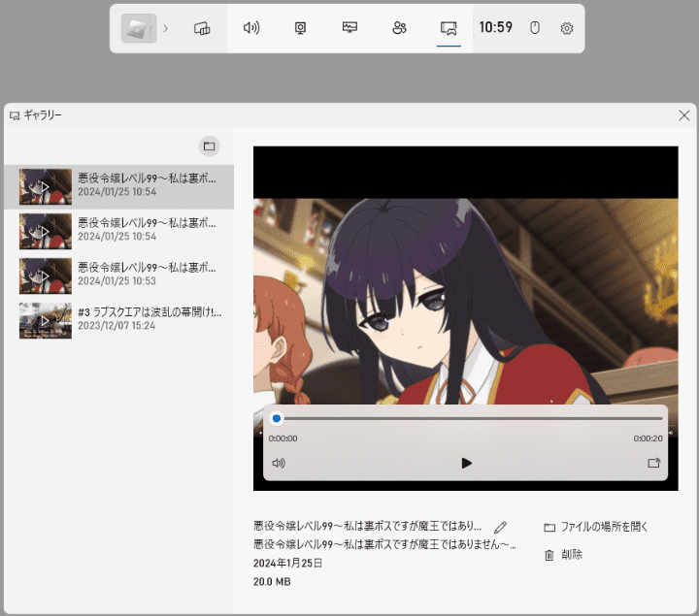Select the #3 ラブスクエア clip from 2023/12/07
Image resolution: width=699 pixels, height=616 pixels.
click(x=119, y=320)
